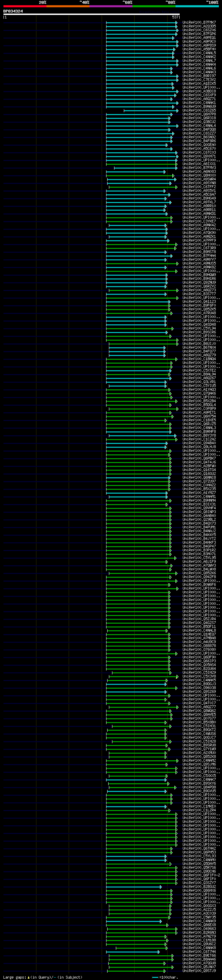Click the green ~80% identity legend bar

coord(154,6)
